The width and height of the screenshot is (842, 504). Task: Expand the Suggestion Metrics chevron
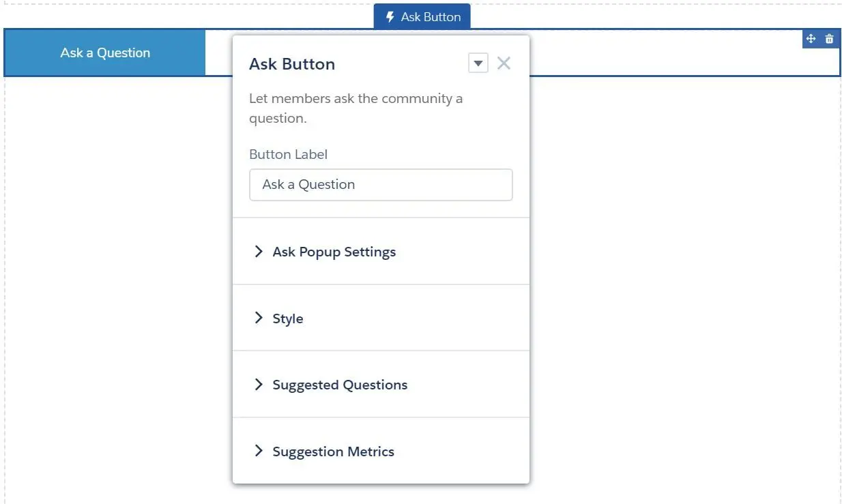coord(259,451)
